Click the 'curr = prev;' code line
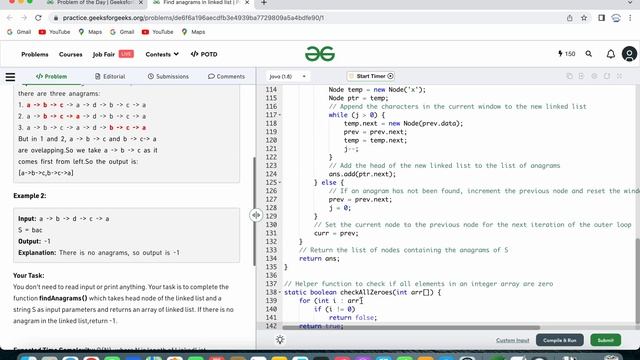 336,233
